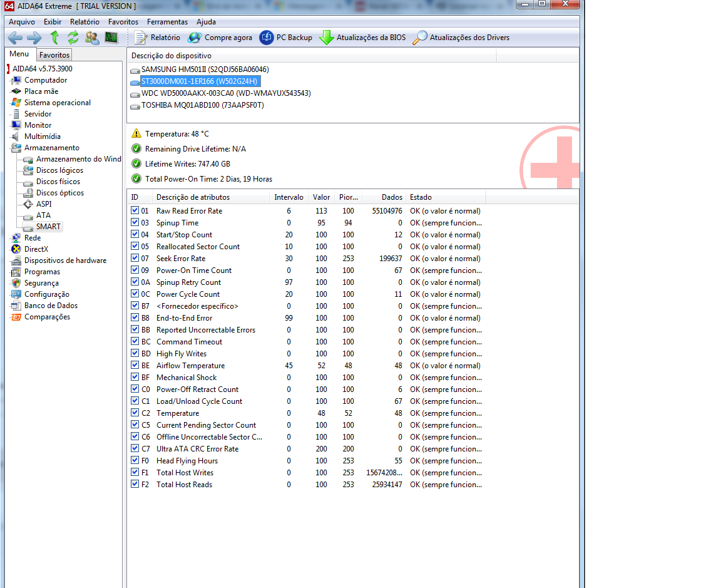The image size is (721, 588).
Task: Click the Relatório toolbar button
Action: tap(157, 38)
